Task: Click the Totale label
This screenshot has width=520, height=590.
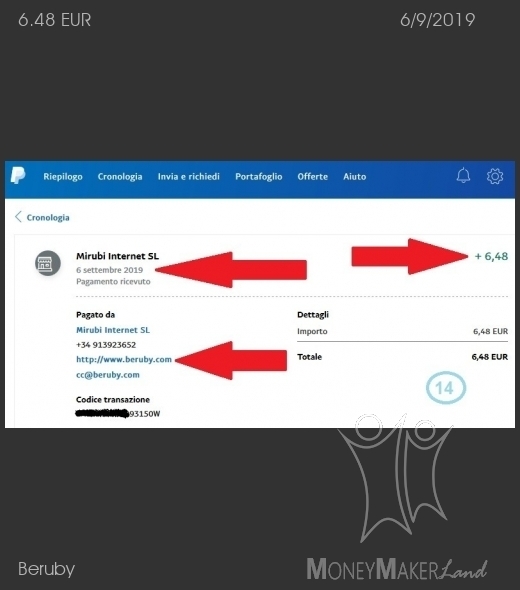Action: tap(309, 357)
